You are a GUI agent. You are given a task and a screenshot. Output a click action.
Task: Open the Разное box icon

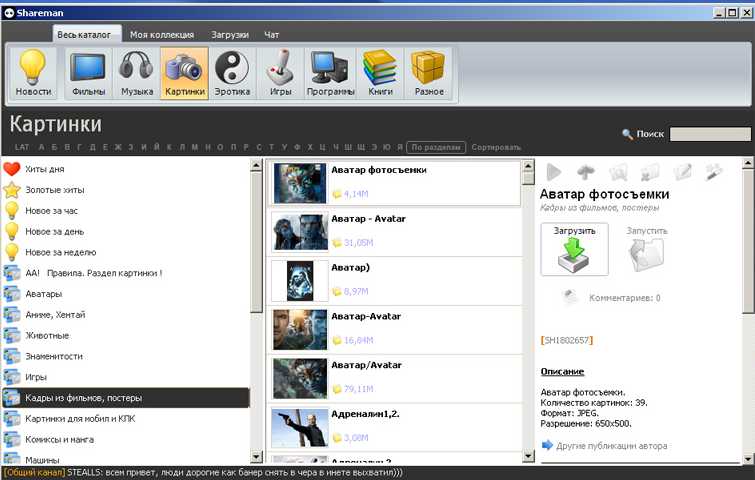pyautogui.click(x=429, y=73)
